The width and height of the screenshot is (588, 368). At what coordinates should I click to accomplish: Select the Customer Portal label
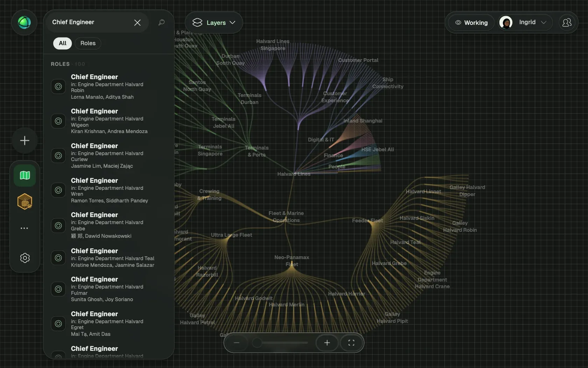click(x=358, y=60)
